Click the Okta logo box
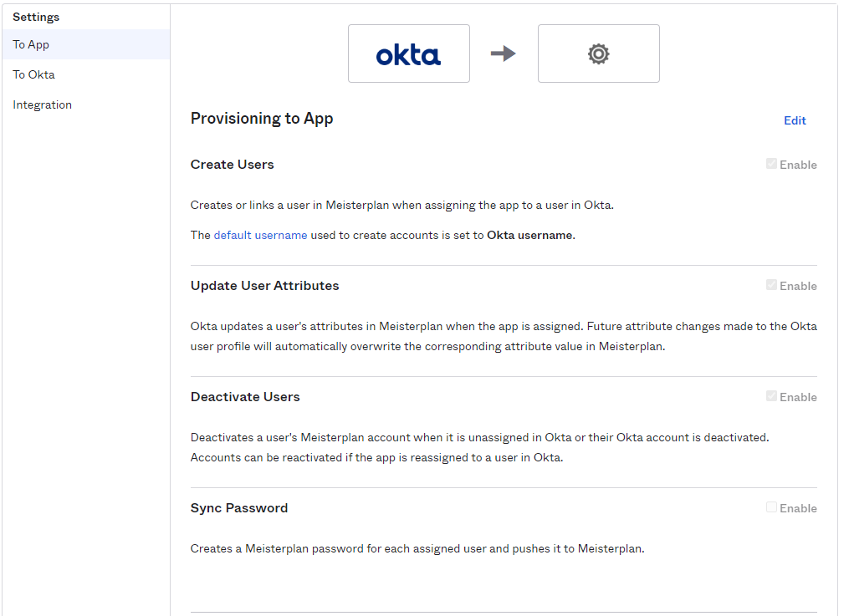This screenshot has width=849, height=616. tap(409, 53)
